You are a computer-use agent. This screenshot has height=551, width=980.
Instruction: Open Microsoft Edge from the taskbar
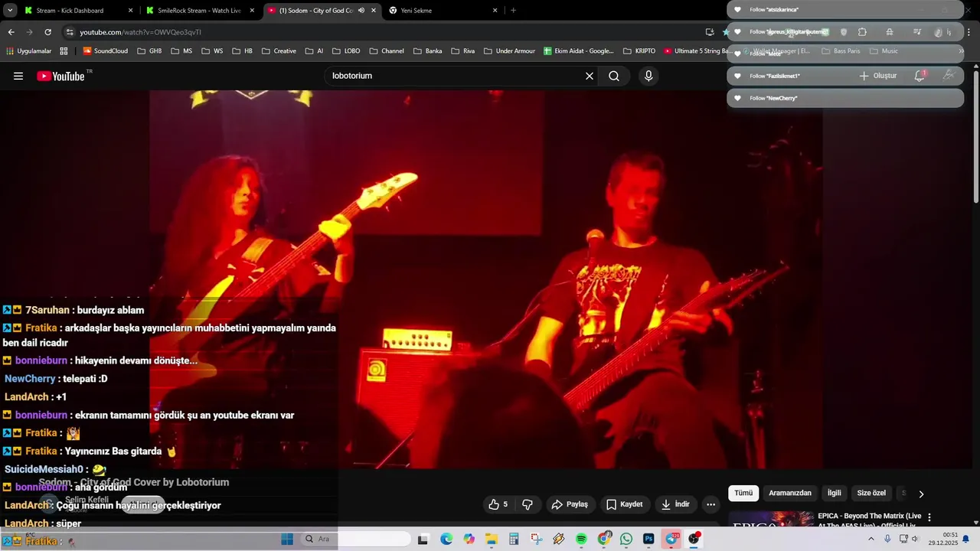click(446, 540)
